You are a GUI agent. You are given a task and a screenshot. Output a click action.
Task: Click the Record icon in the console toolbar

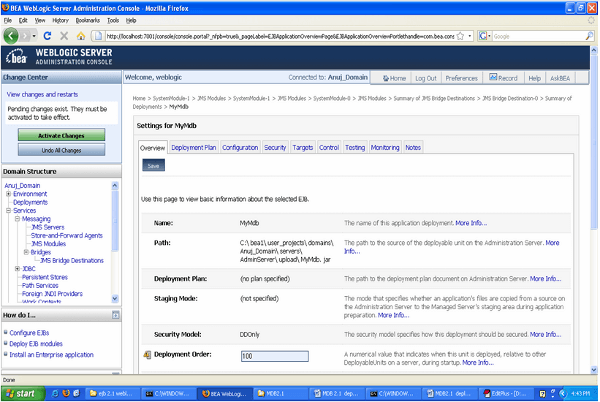(x=493, y=78)
